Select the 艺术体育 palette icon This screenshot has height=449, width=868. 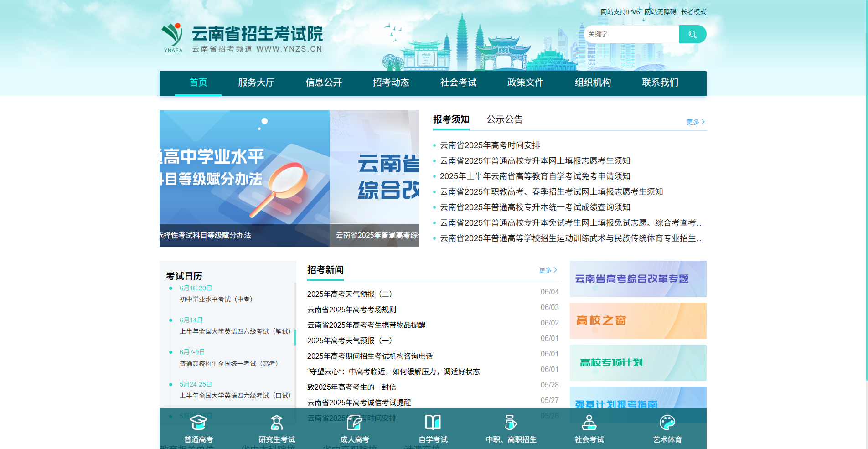[x=667, y=423]
